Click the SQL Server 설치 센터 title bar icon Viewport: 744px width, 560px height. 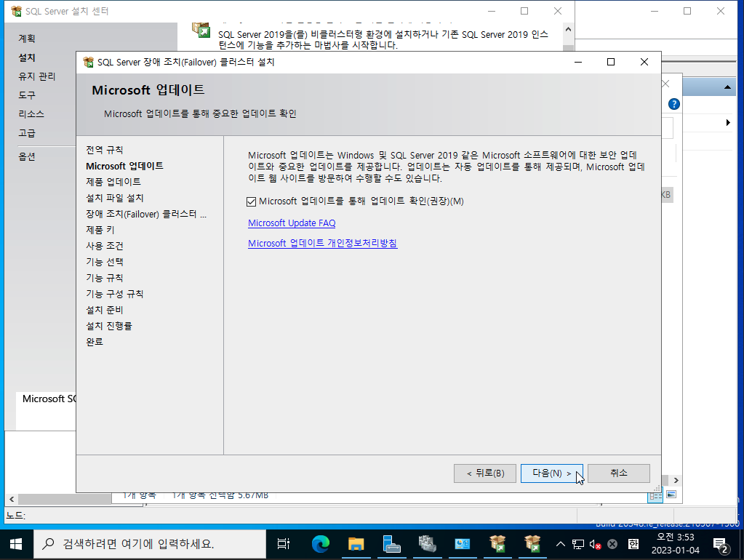pyautogui.click(x=17, y=11)
